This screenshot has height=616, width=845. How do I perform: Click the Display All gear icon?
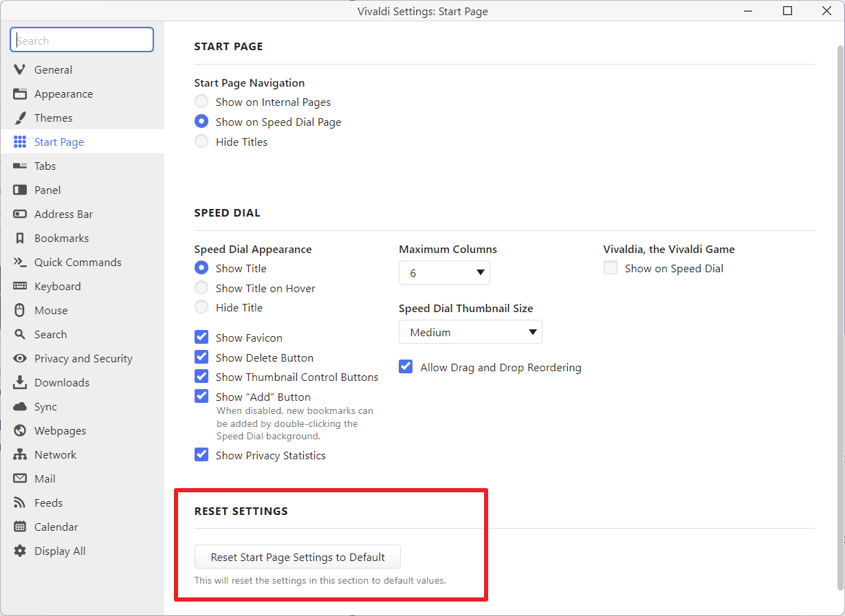tap(20, 551)
